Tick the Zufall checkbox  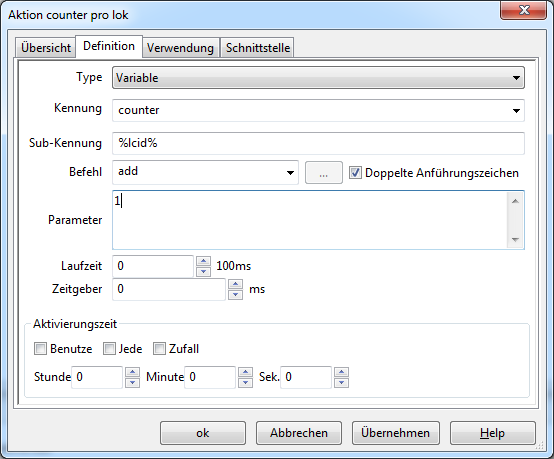pyautogui.click(x=159, y=349)
